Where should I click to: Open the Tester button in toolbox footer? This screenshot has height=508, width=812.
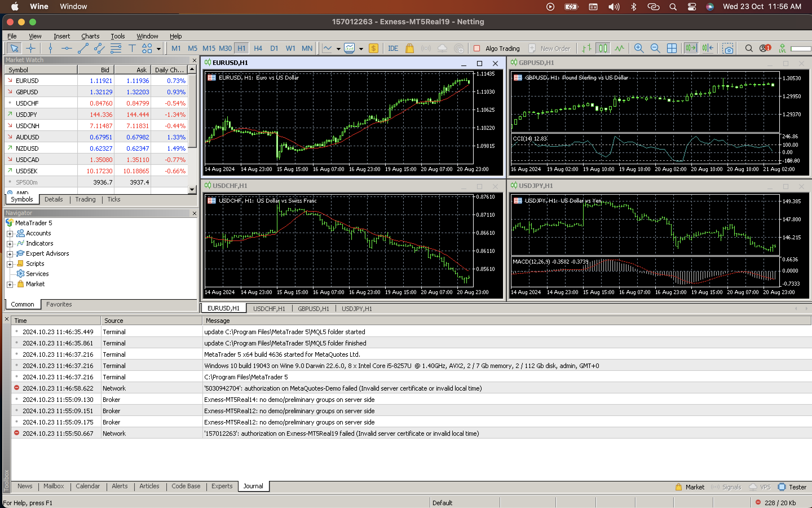click(x=792, y=487)
